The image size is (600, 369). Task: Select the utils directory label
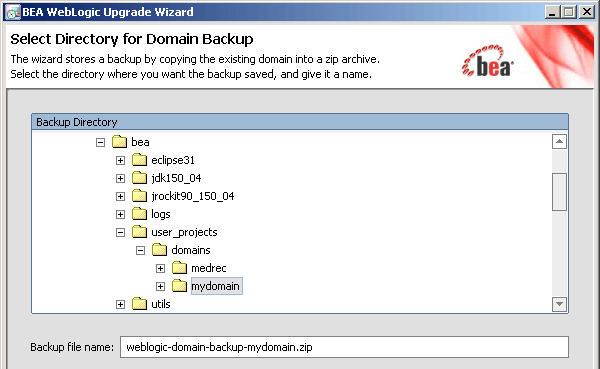161,304
